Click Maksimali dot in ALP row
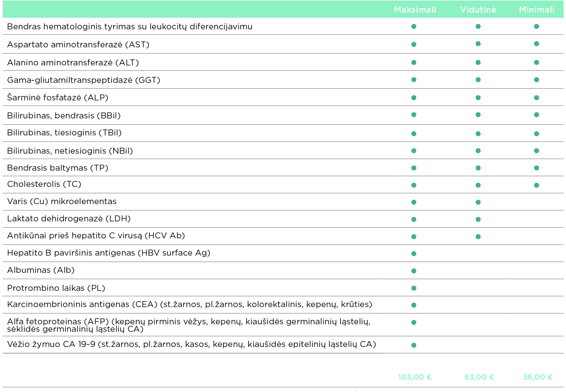Viewport: 566px width, 392px height. pos(414,98)
